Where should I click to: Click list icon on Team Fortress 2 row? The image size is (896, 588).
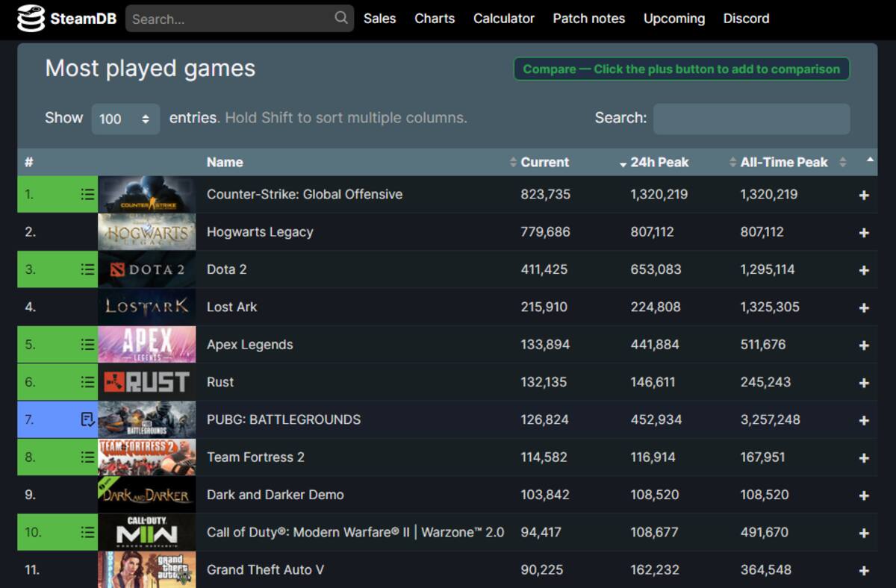click(x=87, y=457)
